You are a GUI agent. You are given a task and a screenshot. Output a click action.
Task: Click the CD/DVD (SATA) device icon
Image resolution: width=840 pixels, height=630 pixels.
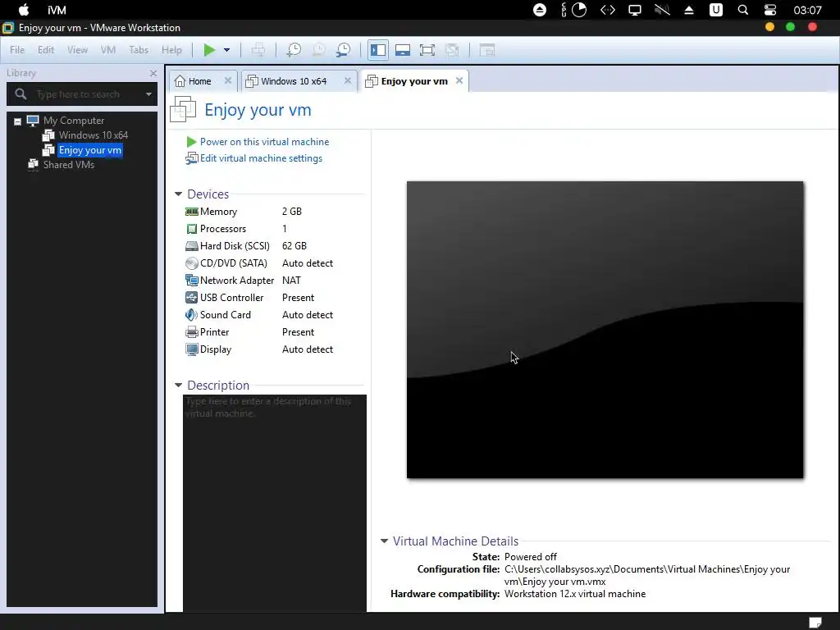tap(191, 263)
